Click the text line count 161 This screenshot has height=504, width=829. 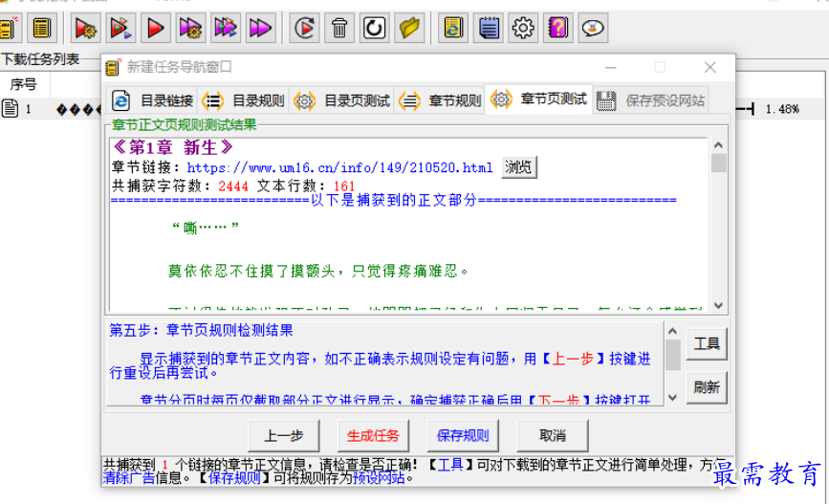343,186
